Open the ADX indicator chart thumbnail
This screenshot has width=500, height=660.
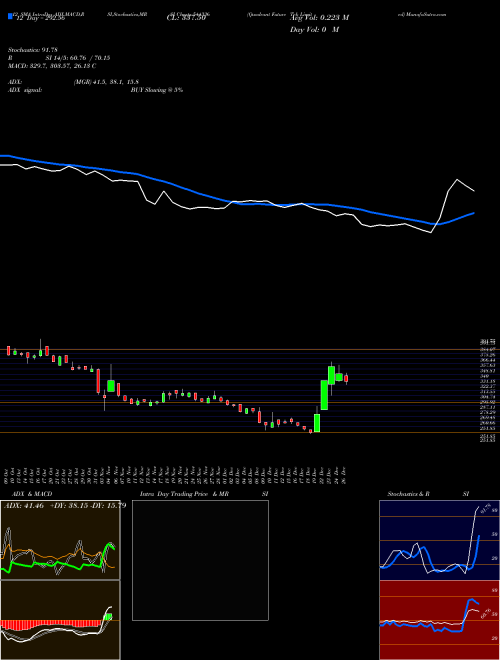pos(60,540)
